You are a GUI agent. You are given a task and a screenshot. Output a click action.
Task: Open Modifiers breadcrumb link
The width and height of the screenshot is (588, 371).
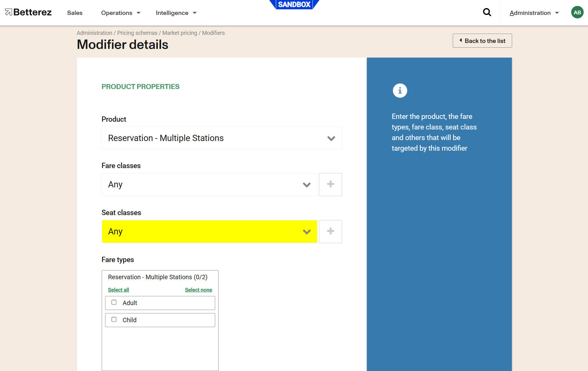pyautogui.click(x=213, y=33)
